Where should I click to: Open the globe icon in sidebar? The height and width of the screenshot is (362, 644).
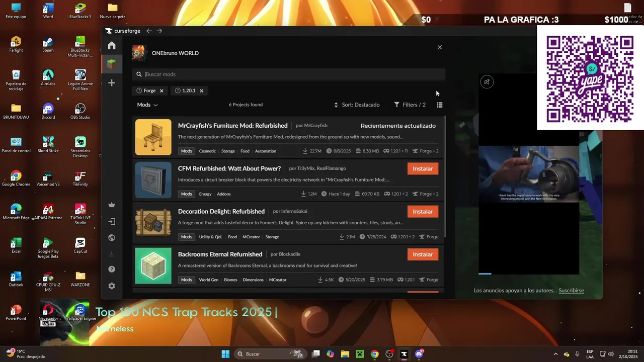tap(112, 238)
